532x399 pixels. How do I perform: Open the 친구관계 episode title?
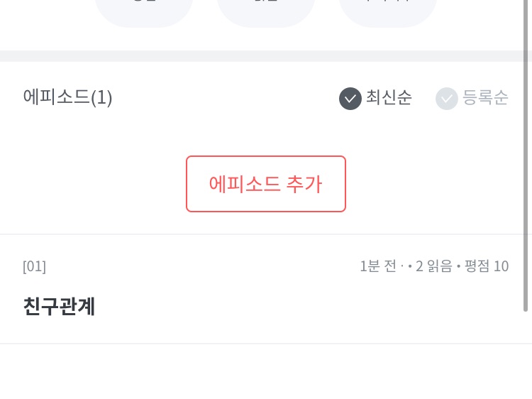coord(59,306)
